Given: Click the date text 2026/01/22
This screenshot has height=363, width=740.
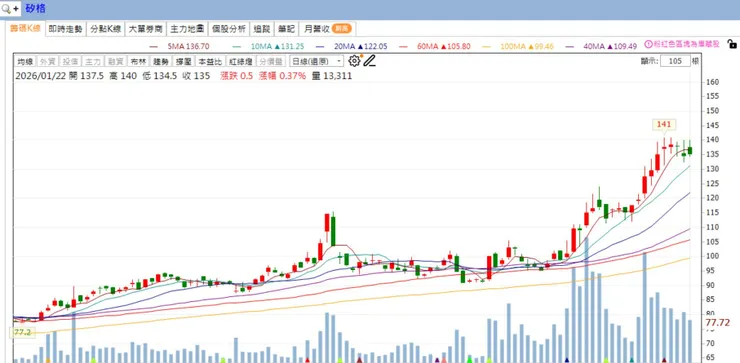Looking at the screenshot, I should (x=40, y=76).
